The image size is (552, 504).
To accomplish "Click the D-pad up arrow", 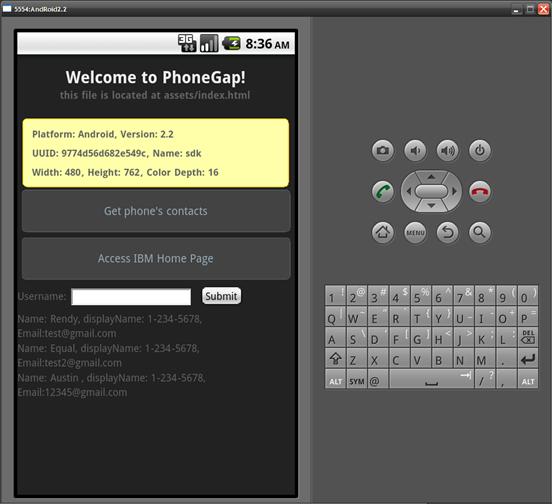I will [431, 177].
